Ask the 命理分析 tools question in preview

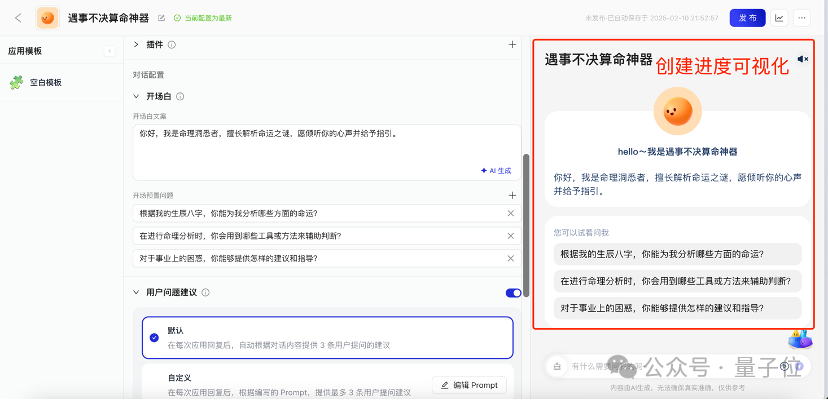(x=678, y=281)
